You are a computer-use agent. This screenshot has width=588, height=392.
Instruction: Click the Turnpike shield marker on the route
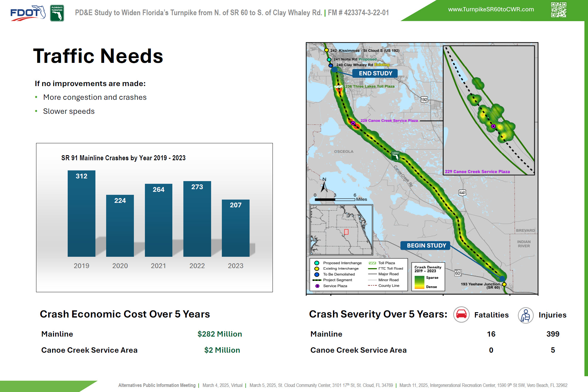[x=395, y=155]
